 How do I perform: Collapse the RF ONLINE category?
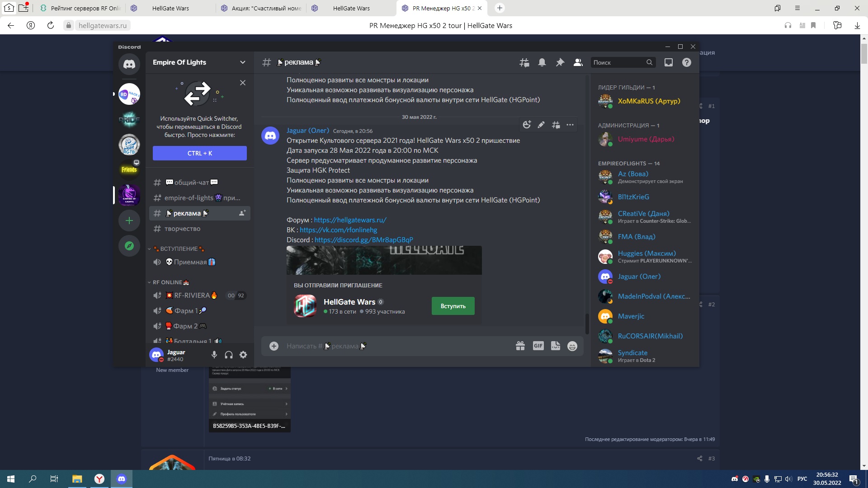pyautogui.click(x=168, y=282)
